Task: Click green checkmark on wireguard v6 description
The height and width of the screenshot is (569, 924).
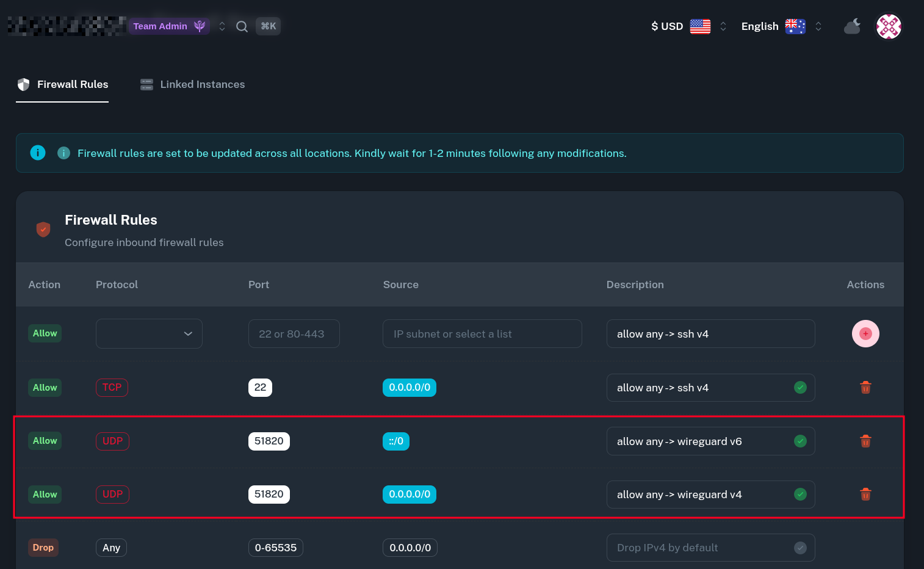Action: 800,441
